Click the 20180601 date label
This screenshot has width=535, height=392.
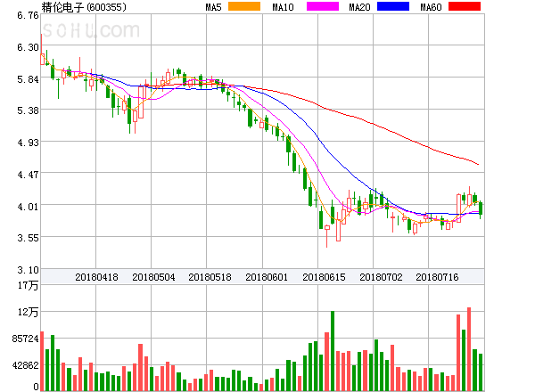coord(267,277)
